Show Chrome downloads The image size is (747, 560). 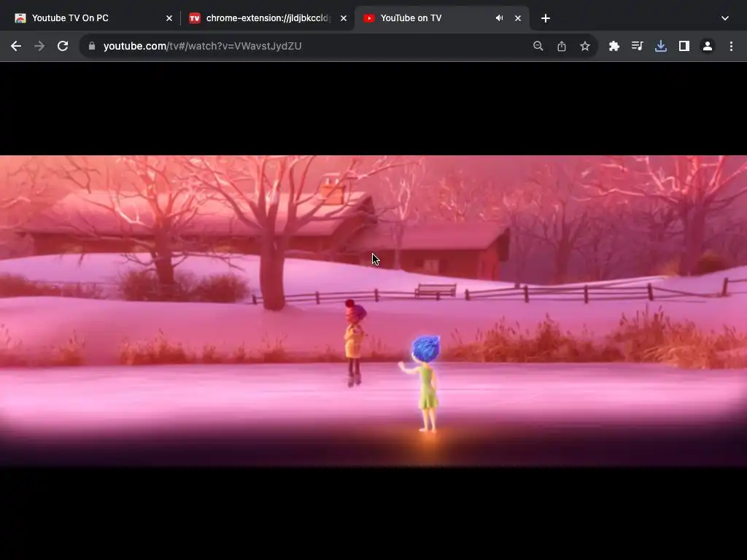661,46
